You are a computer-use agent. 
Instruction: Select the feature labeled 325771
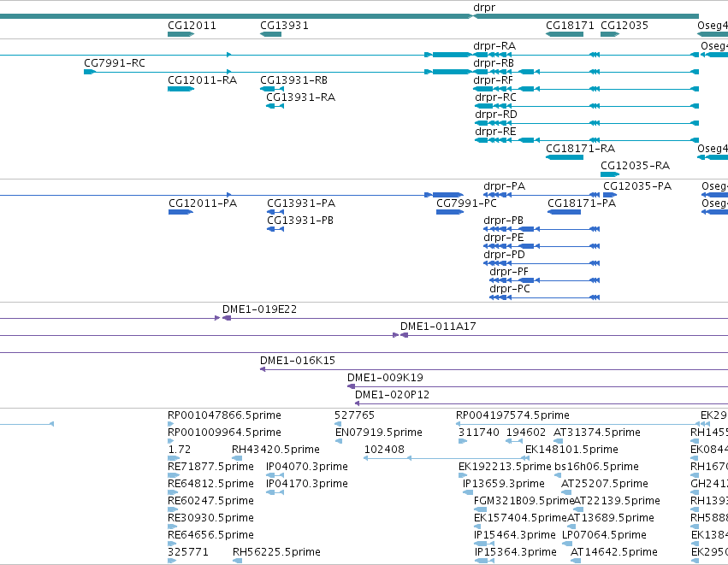click(x=188, y=552)
